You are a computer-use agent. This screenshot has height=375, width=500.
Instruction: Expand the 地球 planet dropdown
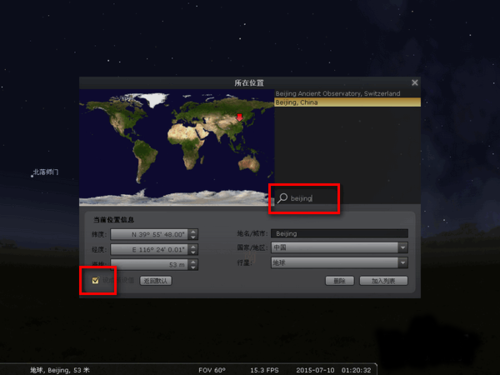pos(339,263)
